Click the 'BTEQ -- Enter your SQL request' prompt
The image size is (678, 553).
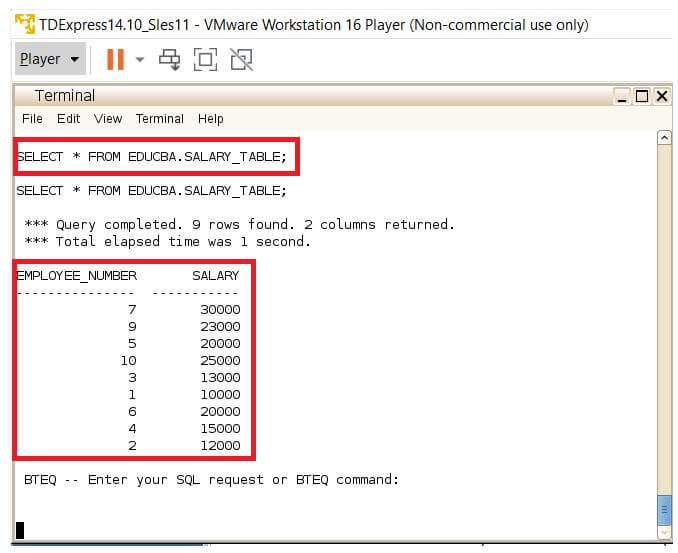tap(211, 479)
